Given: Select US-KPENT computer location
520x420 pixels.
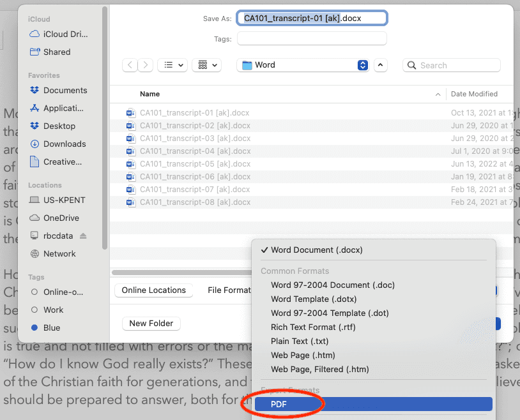Looking at the screenshot, I should point(57,200).
